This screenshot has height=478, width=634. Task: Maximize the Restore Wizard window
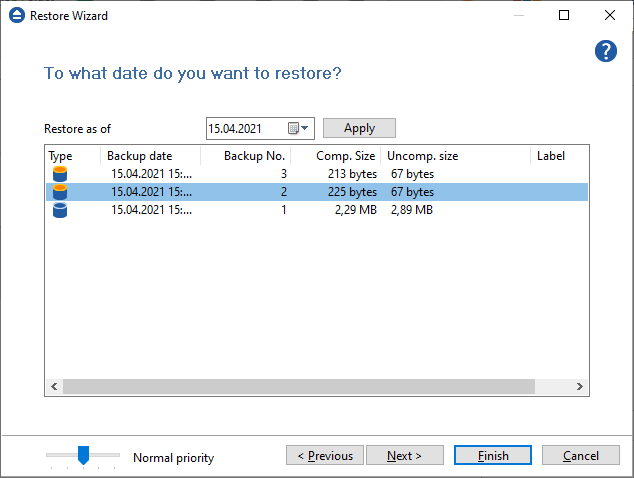pos(564,15)
